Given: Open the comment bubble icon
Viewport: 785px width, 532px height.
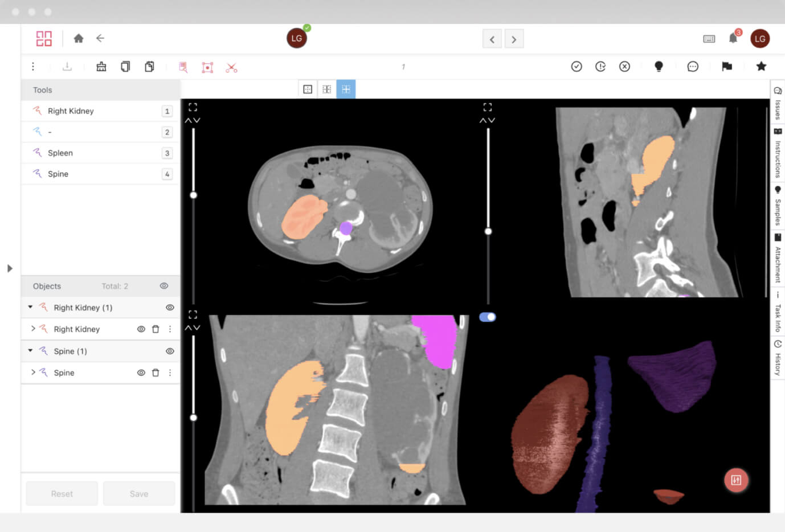Looking at the screenshot, I should point(693,67).
